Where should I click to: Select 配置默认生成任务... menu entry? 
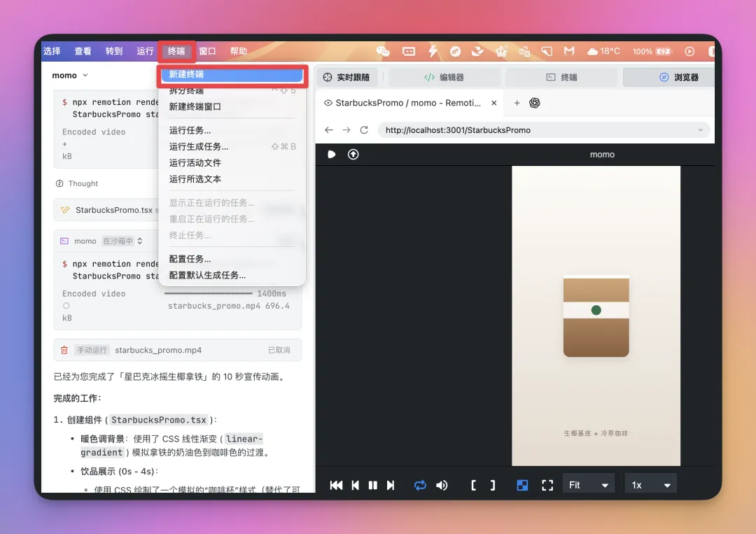232,275
